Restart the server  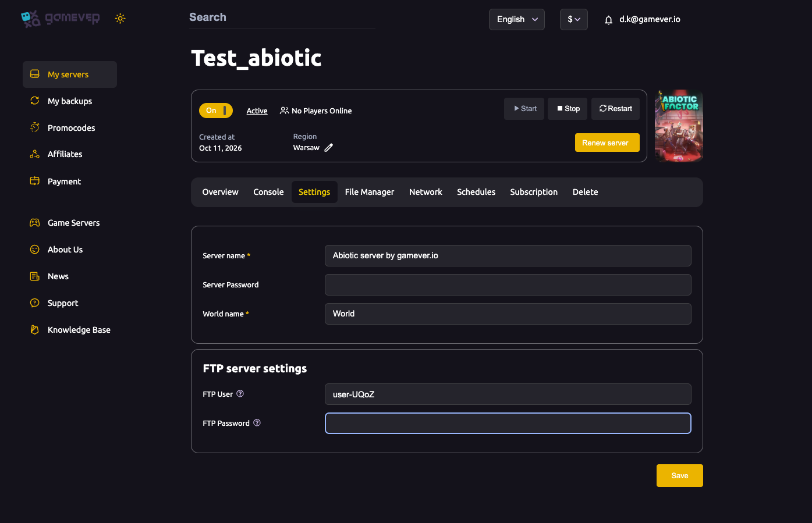coord(616,109)
